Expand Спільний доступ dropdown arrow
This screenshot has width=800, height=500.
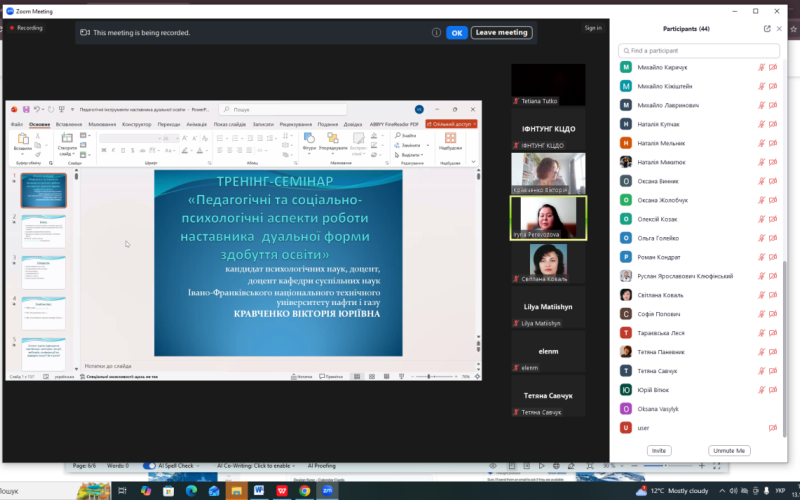point(474,124)
